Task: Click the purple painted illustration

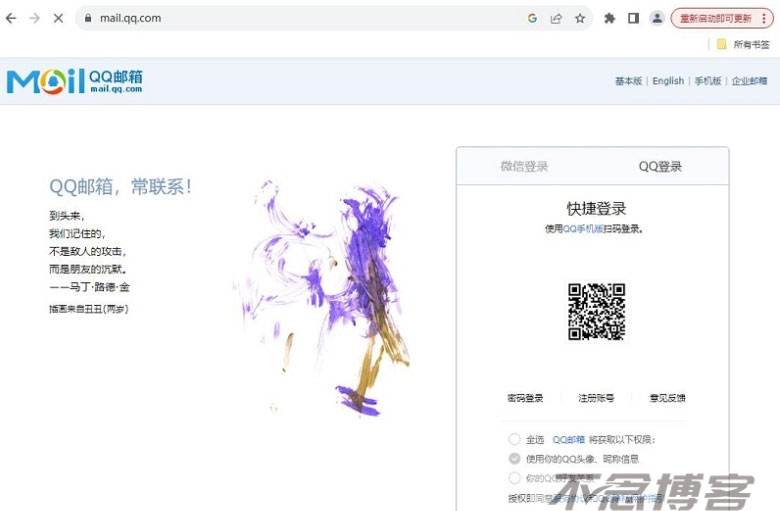Action: [321, 299]
